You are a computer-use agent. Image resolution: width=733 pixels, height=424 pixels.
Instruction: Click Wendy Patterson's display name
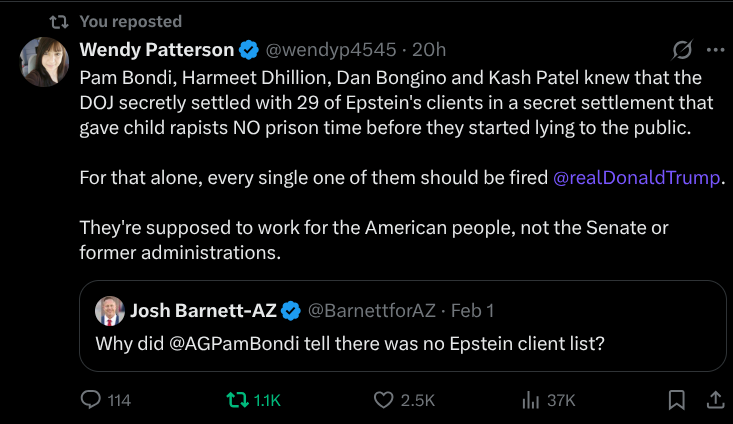pyautogui.click(x=156, y=50)
